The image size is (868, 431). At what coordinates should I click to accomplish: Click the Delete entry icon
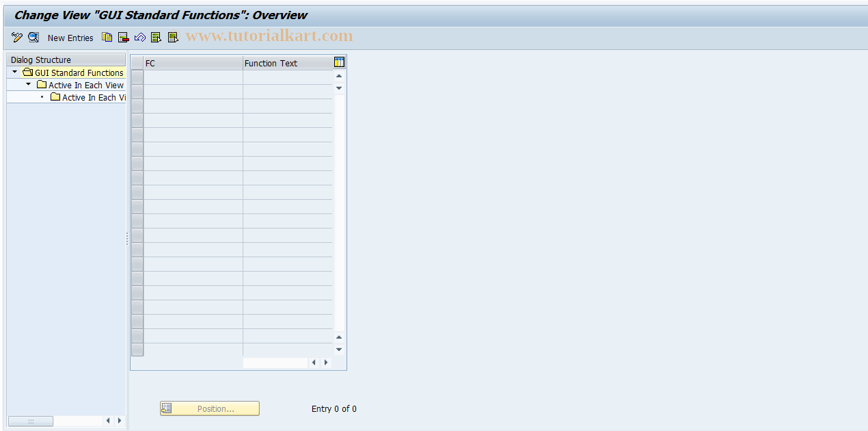pyautogui.click(x=124, y=38)
